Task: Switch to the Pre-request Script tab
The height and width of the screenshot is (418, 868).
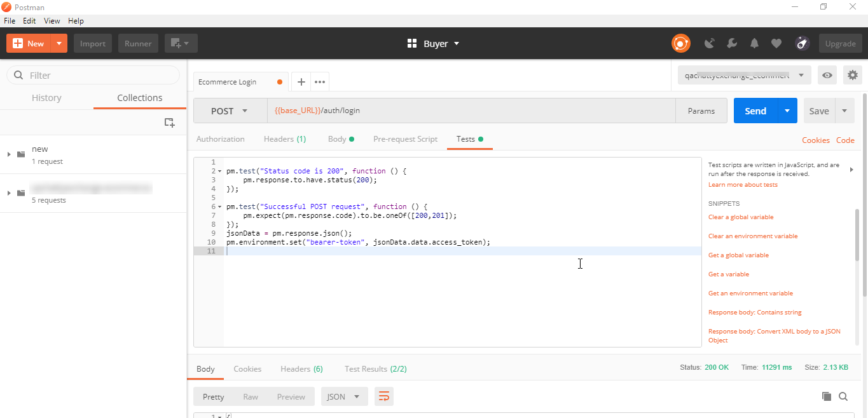Action: (405, 138)
